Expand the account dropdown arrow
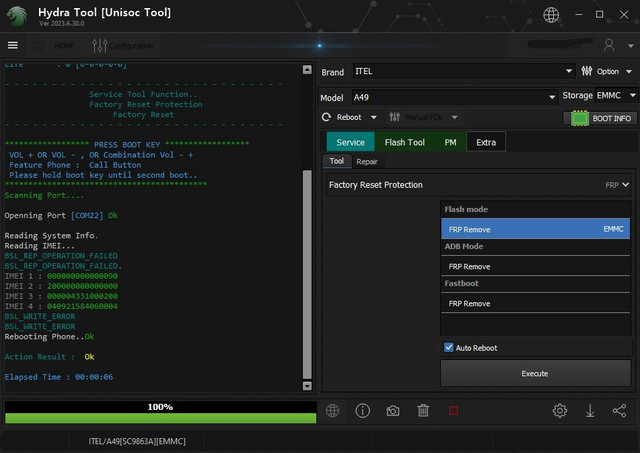Image resolution: width=640 pixels, height=453 pixels. [631, 46]
